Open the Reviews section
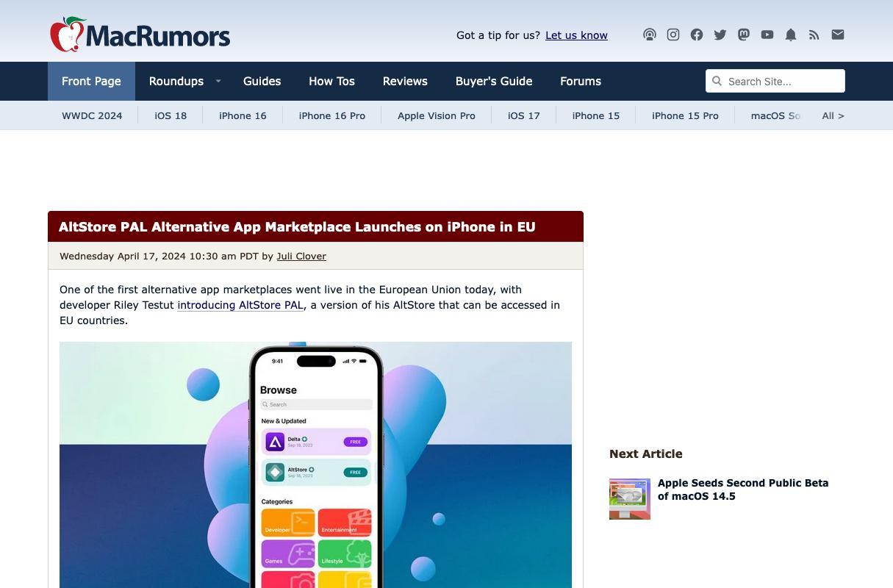 (x=405, y=81)
